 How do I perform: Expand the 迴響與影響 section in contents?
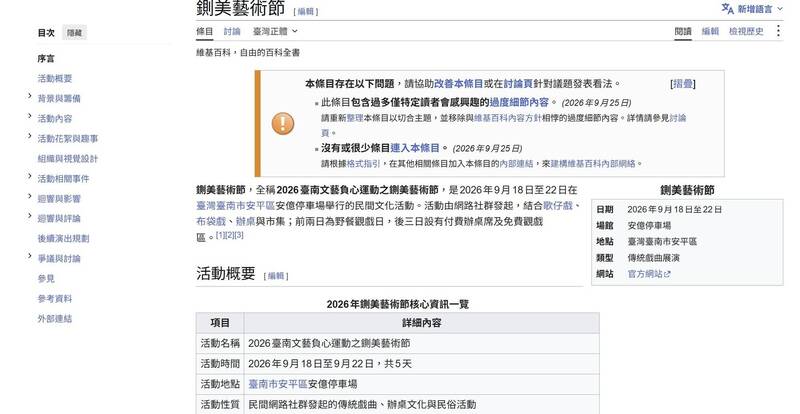tap(30, 196)
